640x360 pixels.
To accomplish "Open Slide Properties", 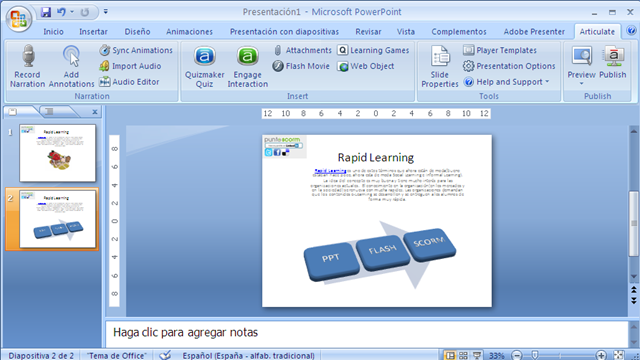I will click(x=440, y=67).
